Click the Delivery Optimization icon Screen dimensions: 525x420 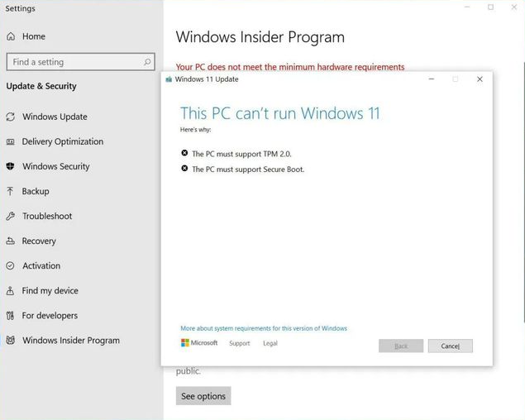11,141
